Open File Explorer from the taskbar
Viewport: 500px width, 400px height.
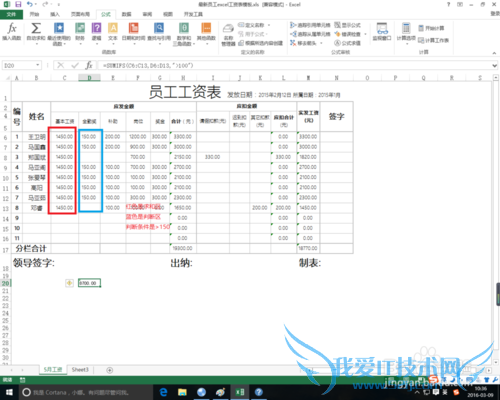coord(182,392)
